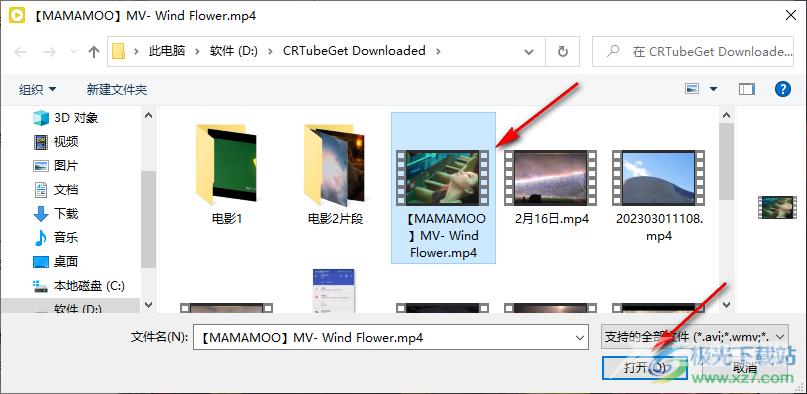This screenshot has width=807, height=394.
Task: Click the 打开 button
Action: pos(645,367)
